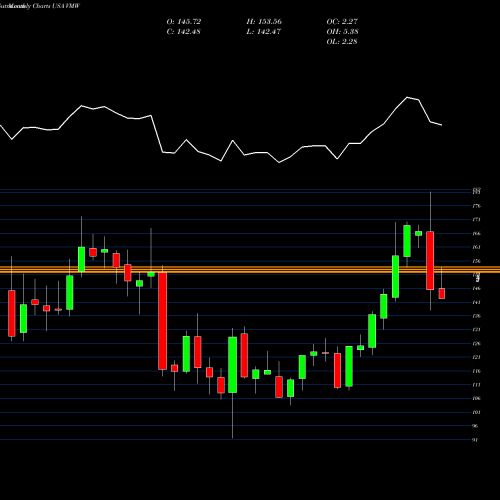Click the 146 price axis label

coord(476,289)
